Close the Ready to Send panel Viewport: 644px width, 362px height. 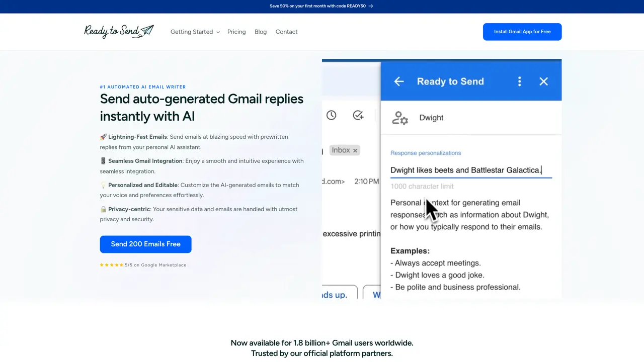pyautogui.click(x=543, y=81)
